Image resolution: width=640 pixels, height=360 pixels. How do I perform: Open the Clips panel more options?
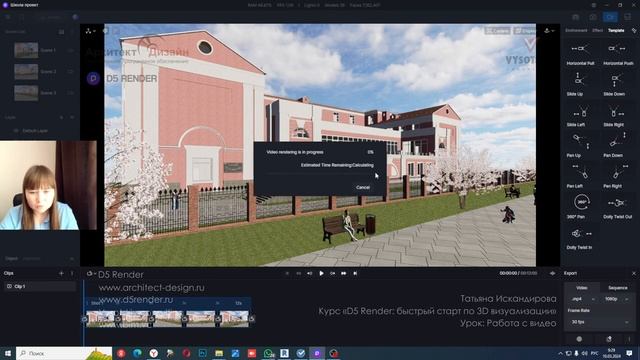click(x=73, y=273)
